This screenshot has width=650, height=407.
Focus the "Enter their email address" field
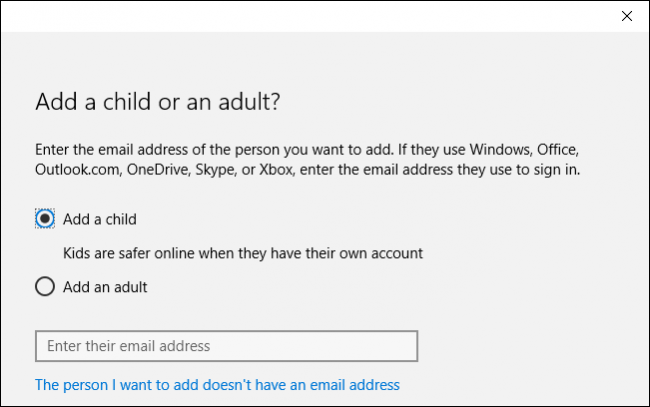pos(226,346)
